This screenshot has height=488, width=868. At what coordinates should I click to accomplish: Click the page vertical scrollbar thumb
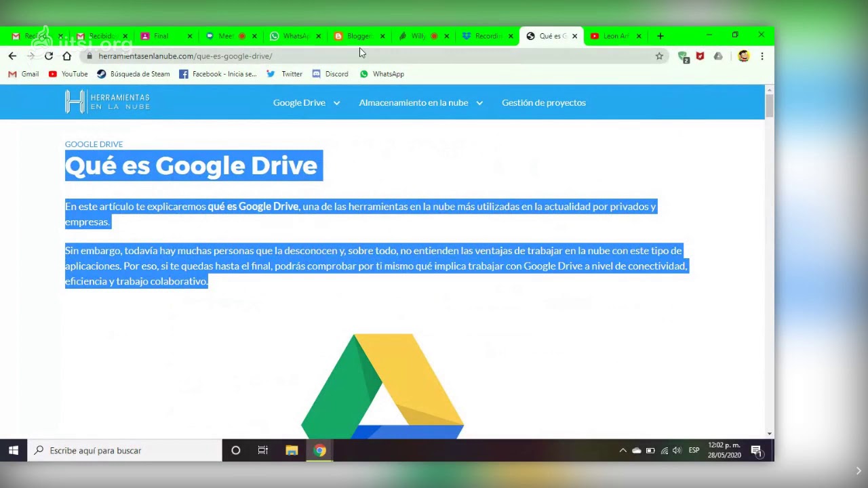769,106
